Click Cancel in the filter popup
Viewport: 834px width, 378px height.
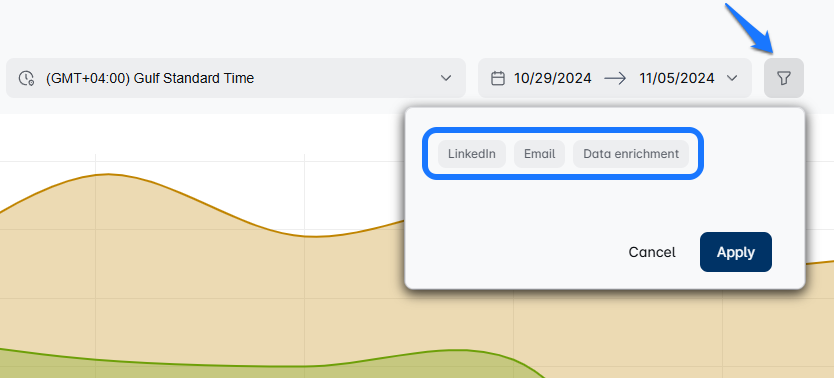click(652, 252)
